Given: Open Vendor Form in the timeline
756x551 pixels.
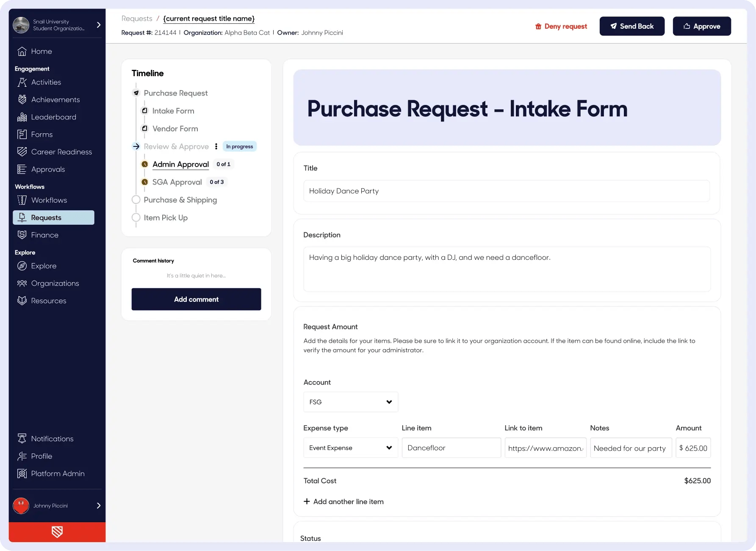Looking at the screenshot, I should click(175, 129).
